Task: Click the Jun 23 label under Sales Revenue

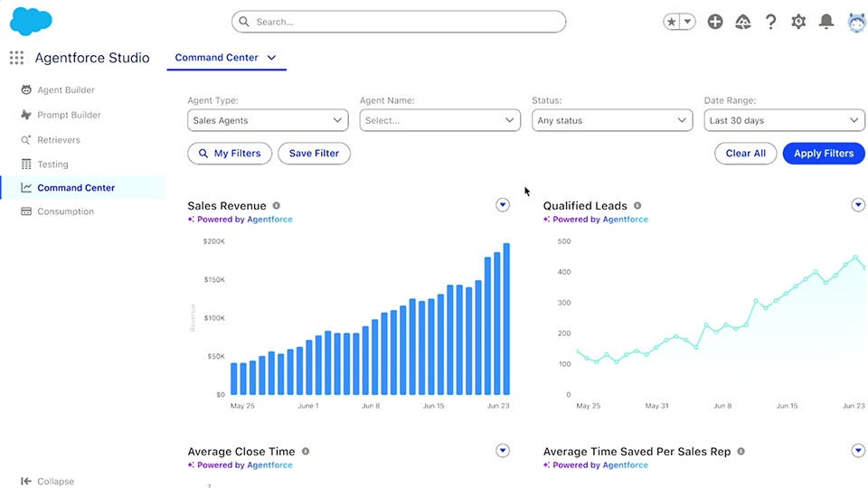Action: (498, 406)
